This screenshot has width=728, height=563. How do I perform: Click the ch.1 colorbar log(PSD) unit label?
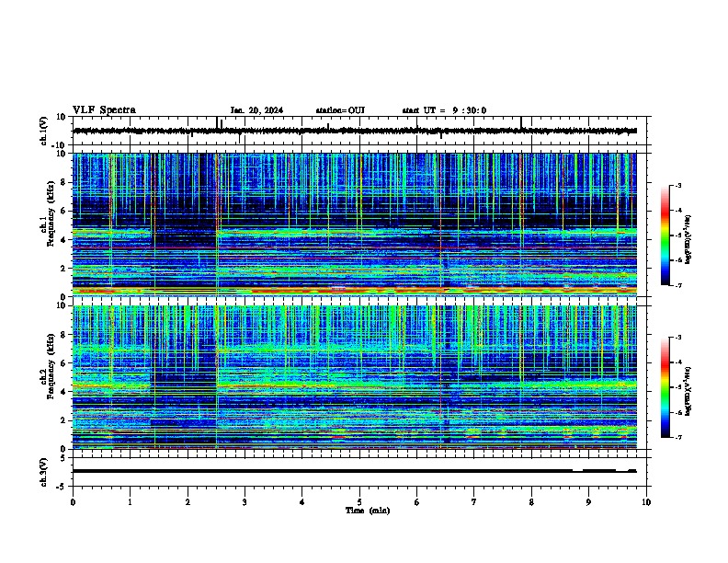point(688,239)
